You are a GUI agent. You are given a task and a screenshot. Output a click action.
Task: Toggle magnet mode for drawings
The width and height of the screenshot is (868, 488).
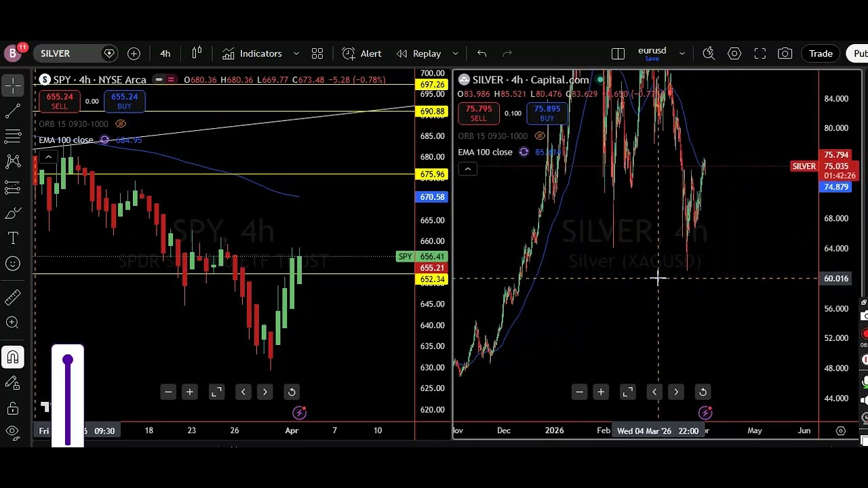tap(13, 357)
